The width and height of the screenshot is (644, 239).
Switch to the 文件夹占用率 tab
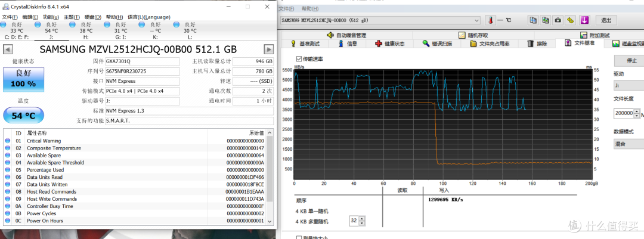490,44
